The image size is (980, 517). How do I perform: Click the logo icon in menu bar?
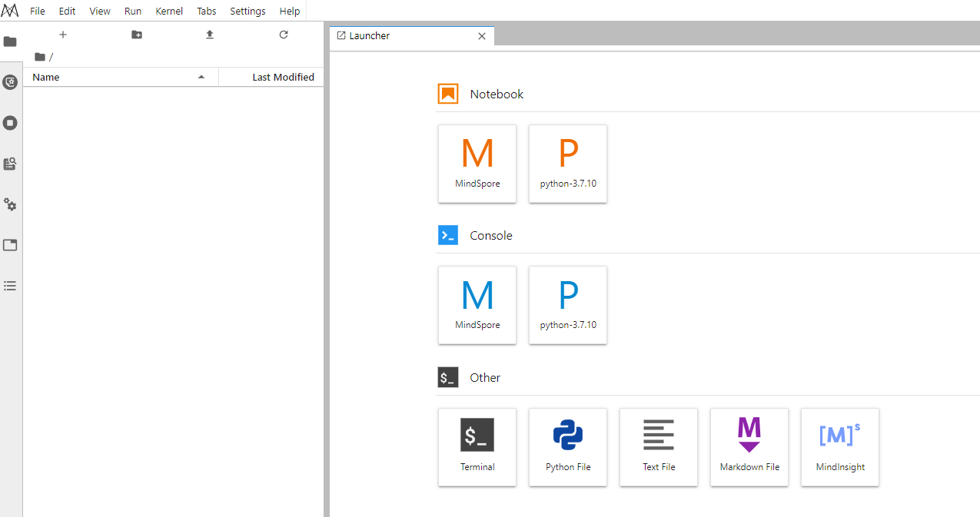pos(11,11)
